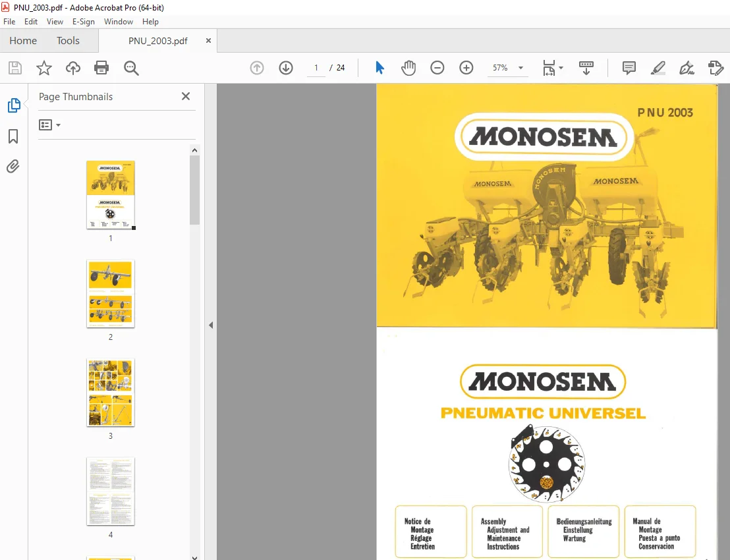Image resolution: width=730 pixels, height=560 pixels.
Task: Click the thumbnails panel scrollbar thumb
Action: 194,190
